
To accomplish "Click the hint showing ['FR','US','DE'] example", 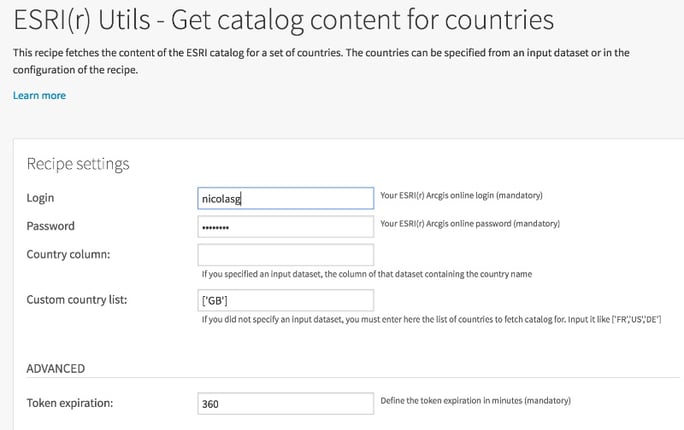I will [431, 319].
